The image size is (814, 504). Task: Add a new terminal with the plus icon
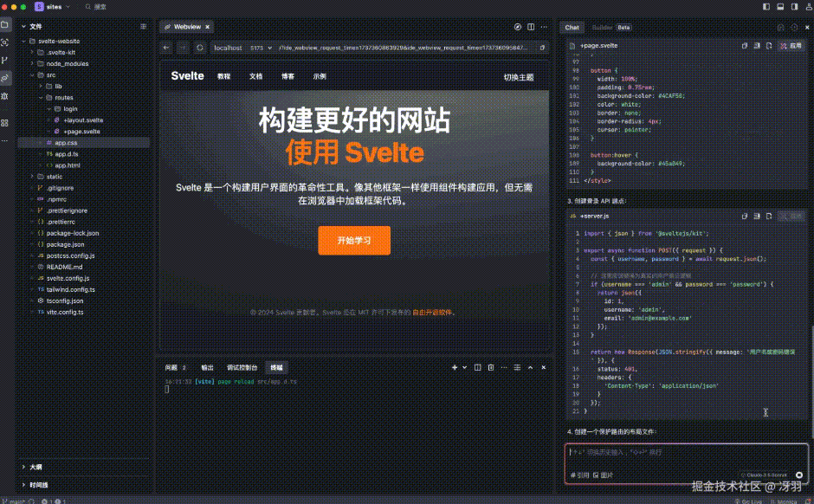click(x=455, y=367)
